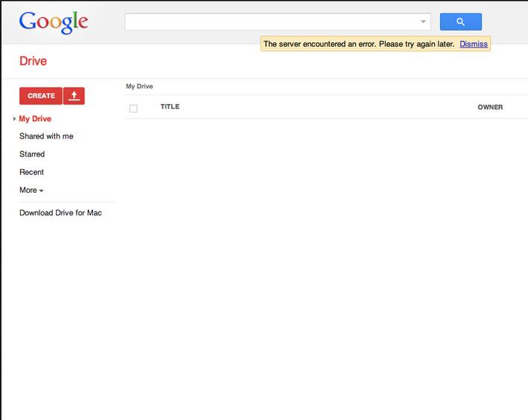Expand the My Drive tree triangle
Screen dimensions: 528x420
click(x=14, y=118)
